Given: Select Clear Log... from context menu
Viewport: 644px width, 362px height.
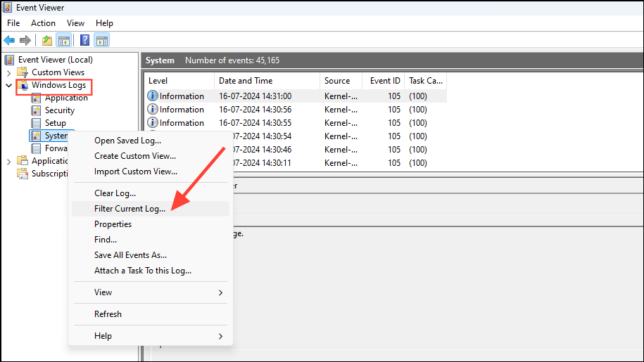Looking at the screenshot, I should [x=151, y=193].
